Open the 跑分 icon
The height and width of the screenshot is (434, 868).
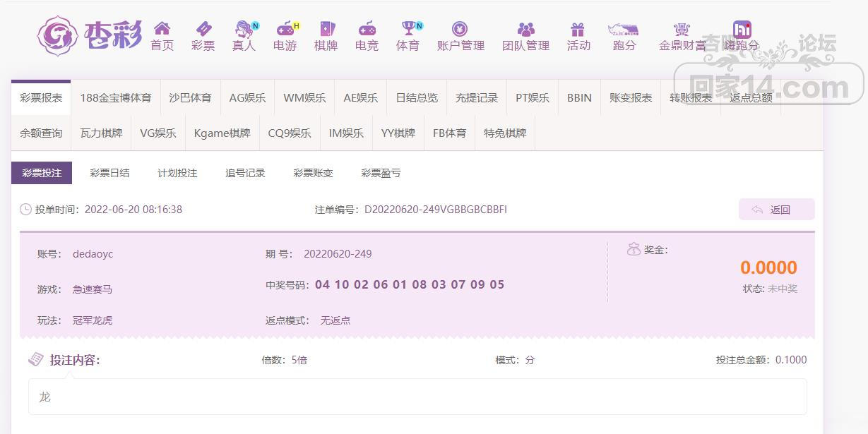tap(624, 29)
